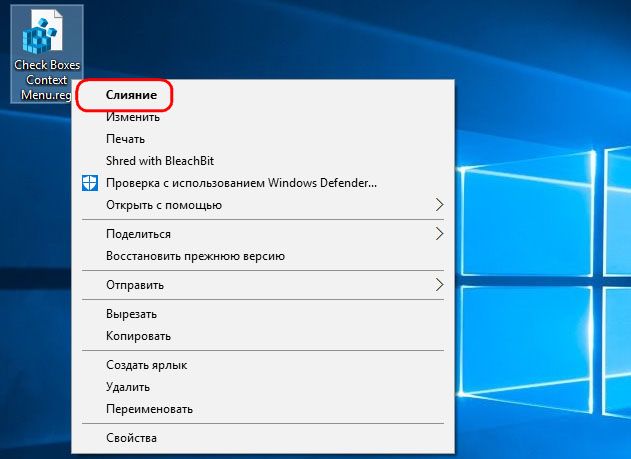Expand the arrow next to Поделиться

(439, 234)
